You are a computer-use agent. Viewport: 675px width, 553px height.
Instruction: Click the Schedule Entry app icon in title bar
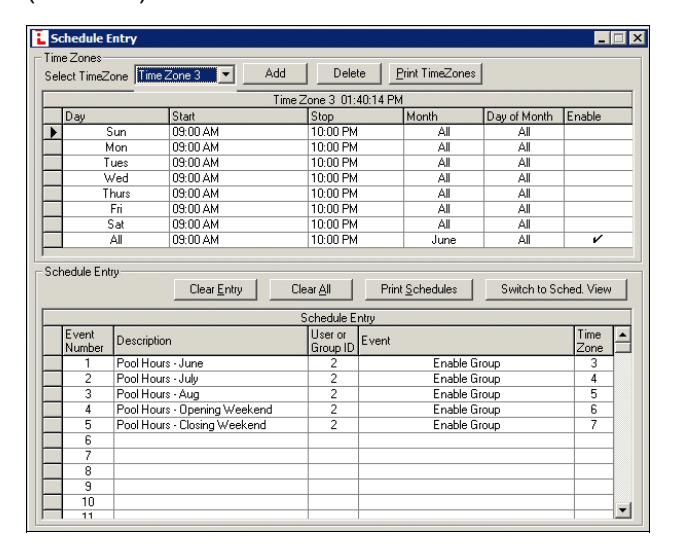point(40,38)
